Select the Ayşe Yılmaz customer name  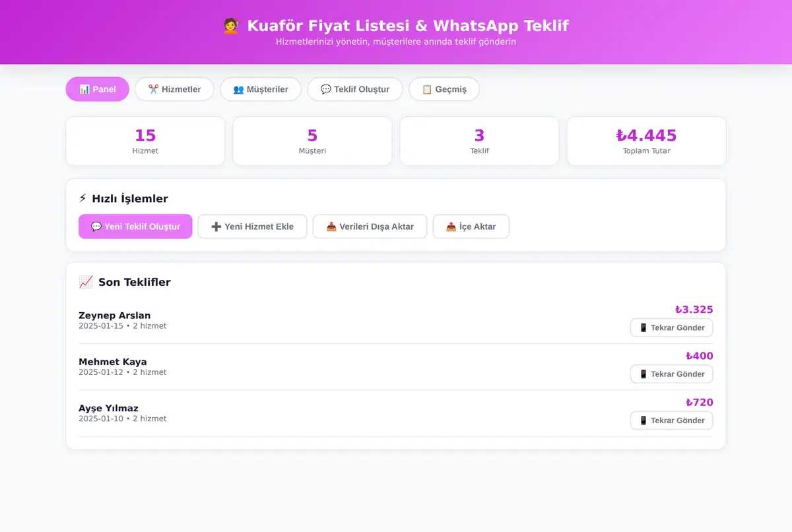tap(108, 408)
